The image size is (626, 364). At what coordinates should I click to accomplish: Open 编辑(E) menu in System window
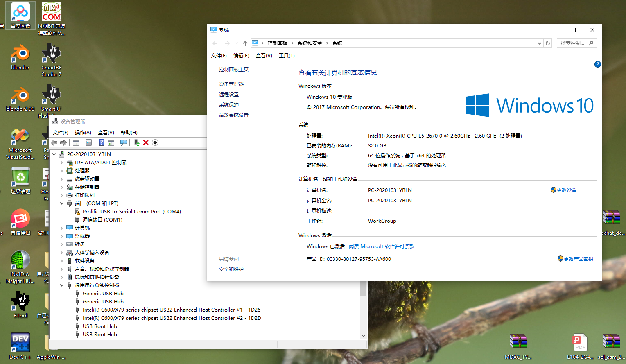coord(241,56)
